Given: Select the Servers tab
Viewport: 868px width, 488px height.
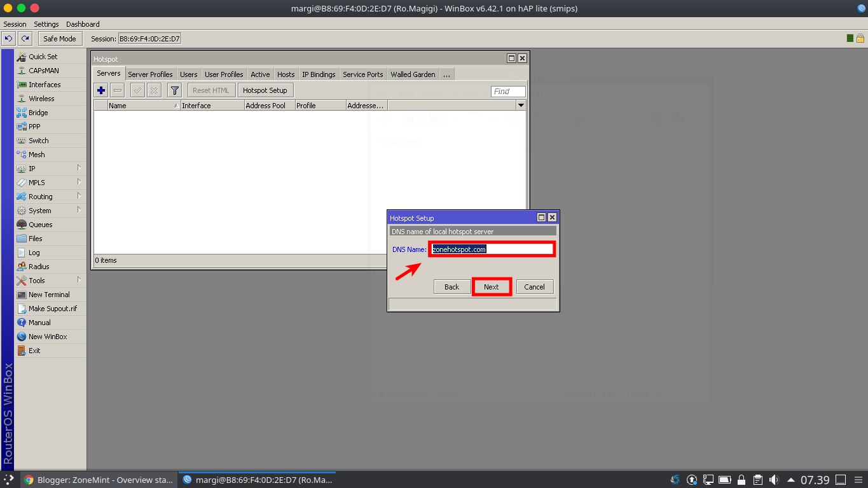Looking at the screenshot, I should point(109,74).
